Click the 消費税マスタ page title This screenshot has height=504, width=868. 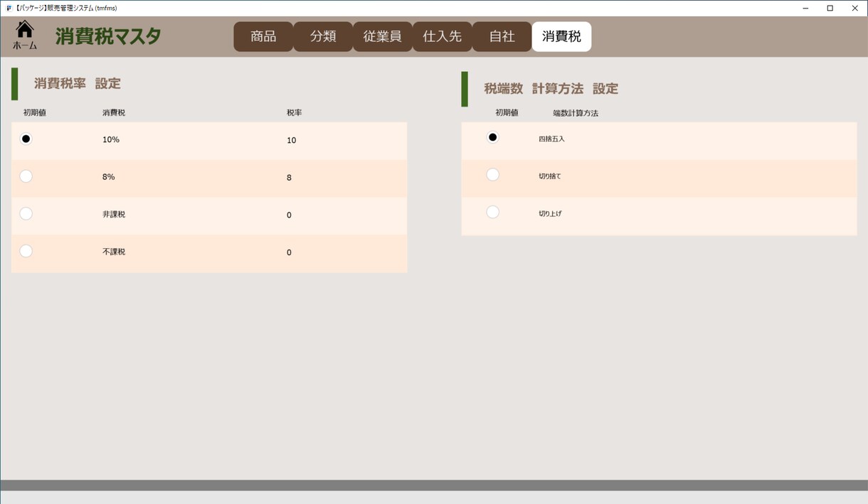pyautogui.click(x=108, y=36)
